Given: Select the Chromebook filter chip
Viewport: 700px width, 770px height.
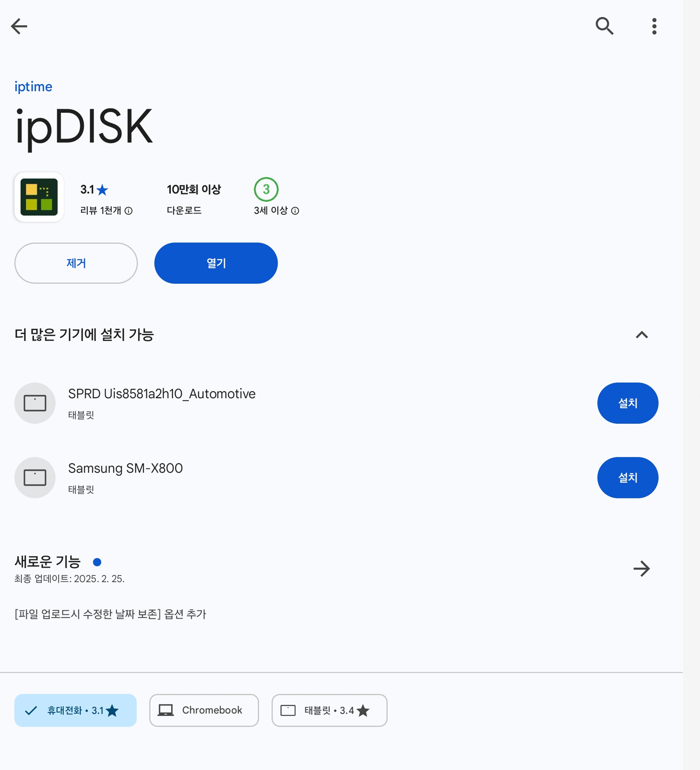Looking at the screenshot, I should [204, 710].
